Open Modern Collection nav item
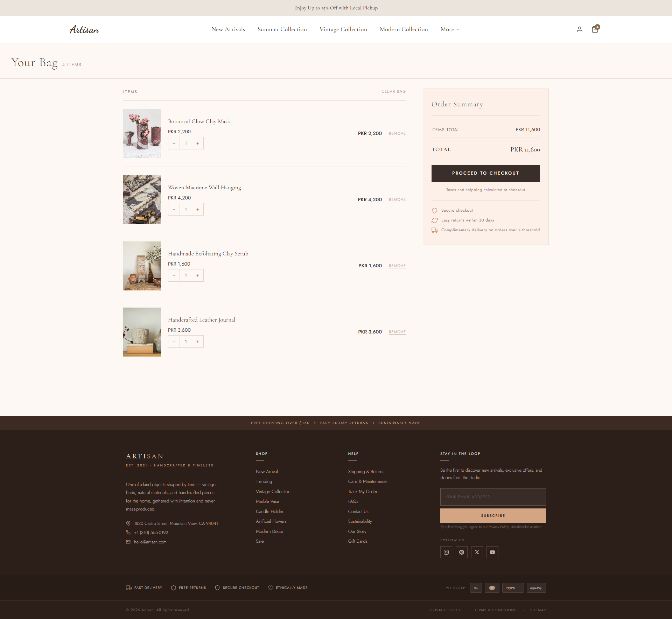This screenshot has height=619, width=672. pyautogui.click(x=404, y=29)
